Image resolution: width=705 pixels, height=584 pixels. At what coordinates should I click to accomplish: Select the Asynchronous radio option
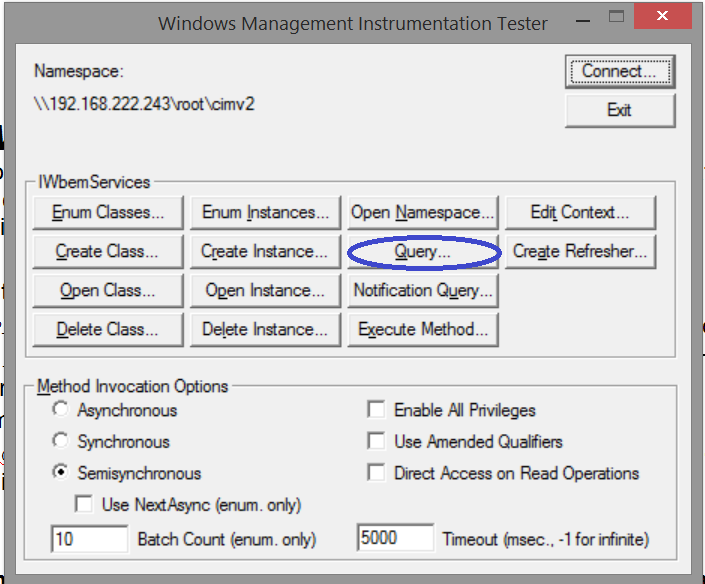point(60,410)
